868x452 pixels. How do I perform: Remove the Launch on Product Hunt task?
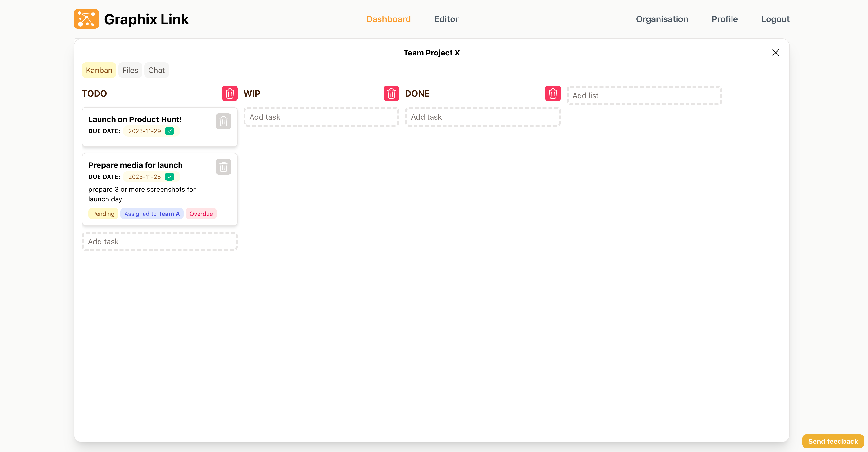pos(223,121)
